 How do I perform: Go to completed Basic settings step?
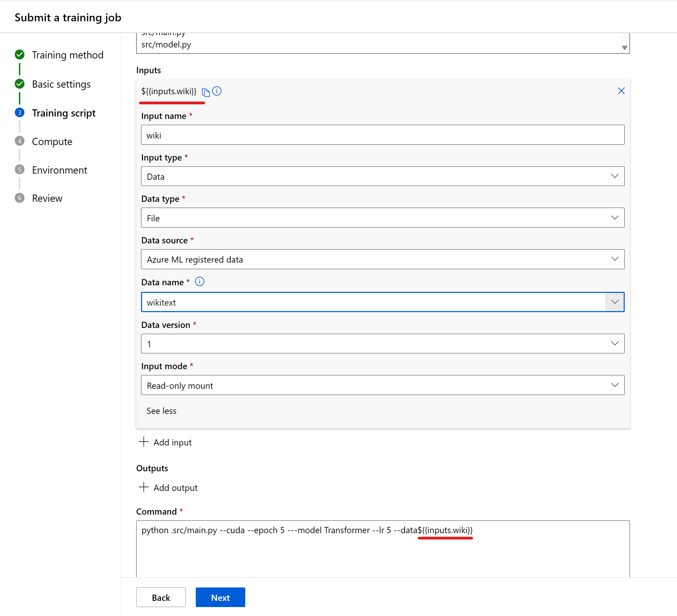[x=61, y=84]
